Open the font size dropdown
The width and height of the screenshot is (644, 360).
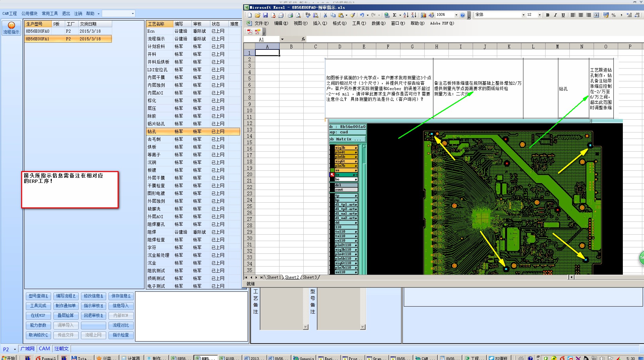(x=540, y=15)
